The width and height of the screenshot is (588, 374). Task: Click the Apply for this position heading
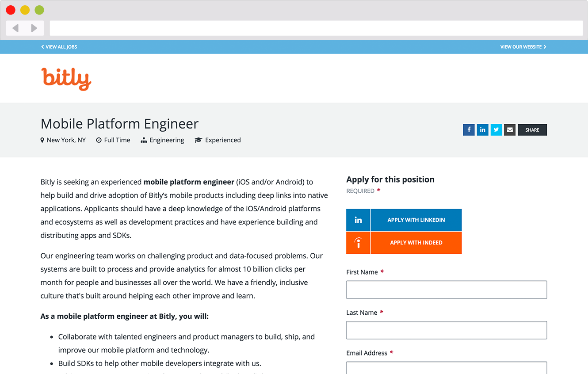point(390,179)
